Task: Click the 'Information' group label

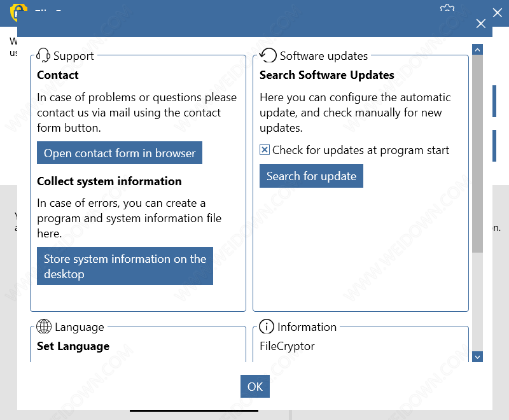Action: pyautogui.click(x=307, y=327)
